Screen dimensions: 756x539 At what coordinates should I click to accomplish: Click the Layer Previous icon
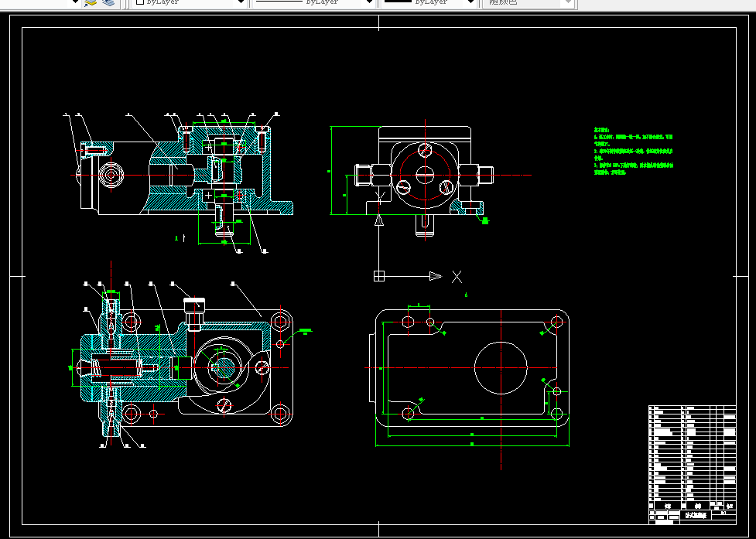coord(91,2)
